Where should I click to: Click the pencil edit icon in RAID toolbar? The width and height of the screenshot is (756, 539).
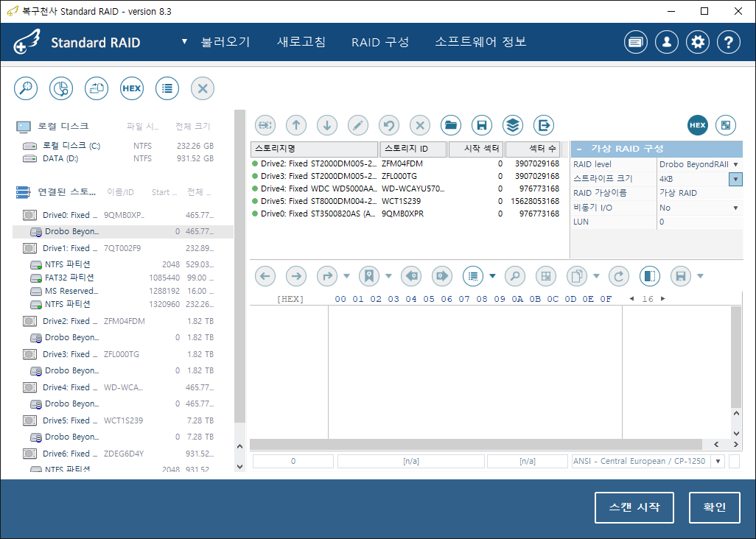358,125
